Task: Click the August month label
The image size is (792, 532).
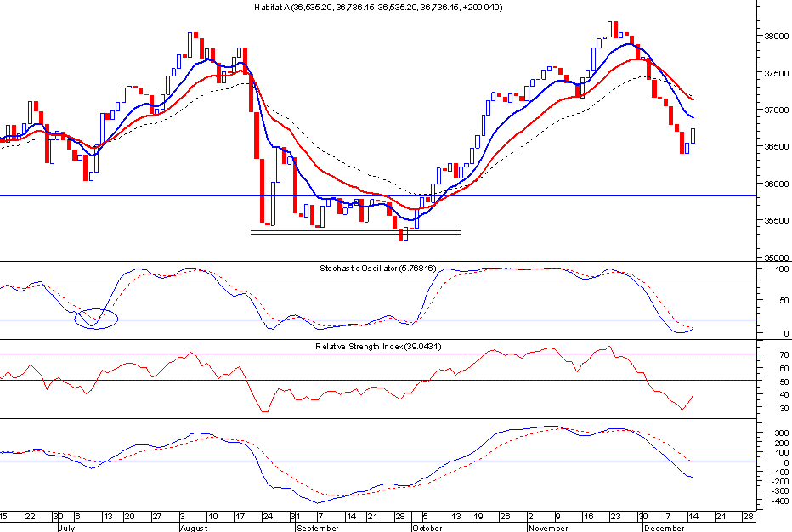Action: click(194, 528)
